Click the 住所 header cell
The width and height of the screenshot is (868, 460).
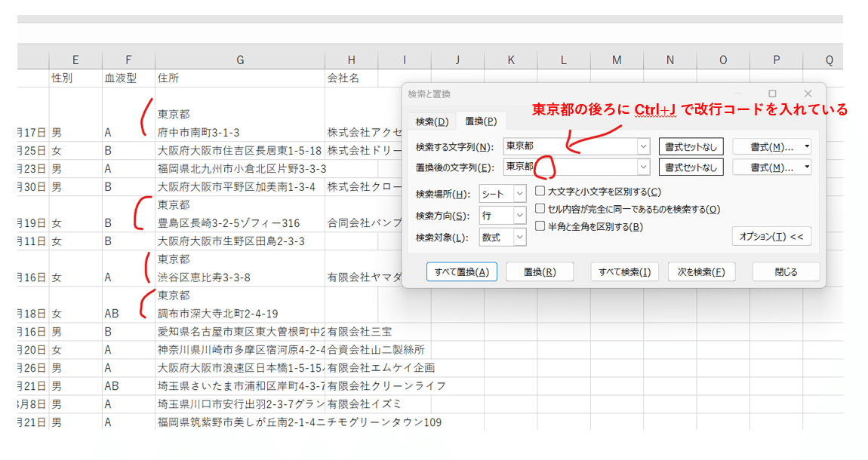[x=240, y=78]
